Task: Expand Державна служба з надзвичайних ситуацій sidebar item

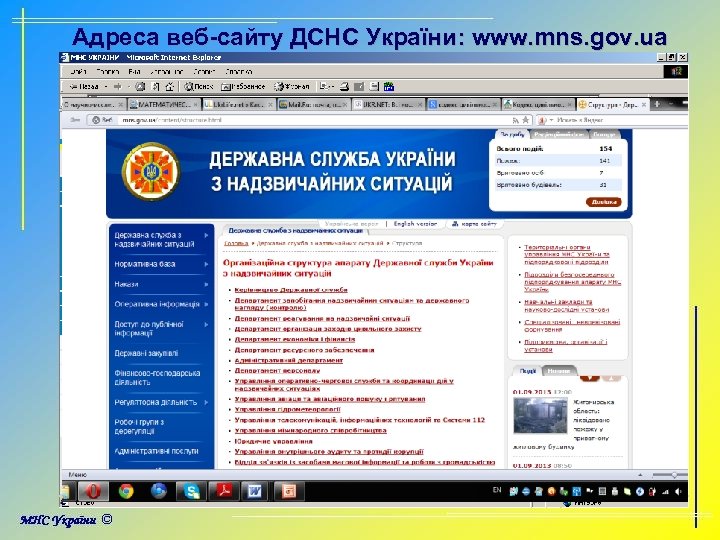Action: [206, 235]
